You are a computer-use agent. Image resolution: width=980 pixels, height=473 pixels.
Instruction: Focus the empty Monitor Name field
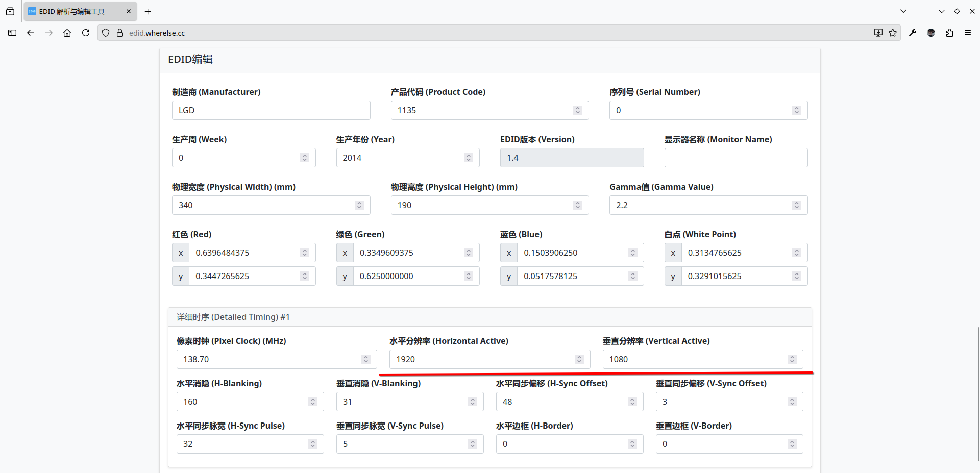pyautogui.click(x=736, y=158)
